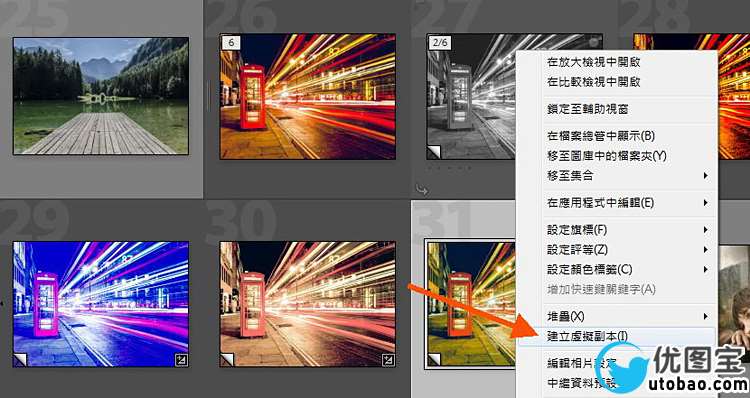Click stack count badge 6 on photo 26
750x398 pixels.
click(231, 43)
